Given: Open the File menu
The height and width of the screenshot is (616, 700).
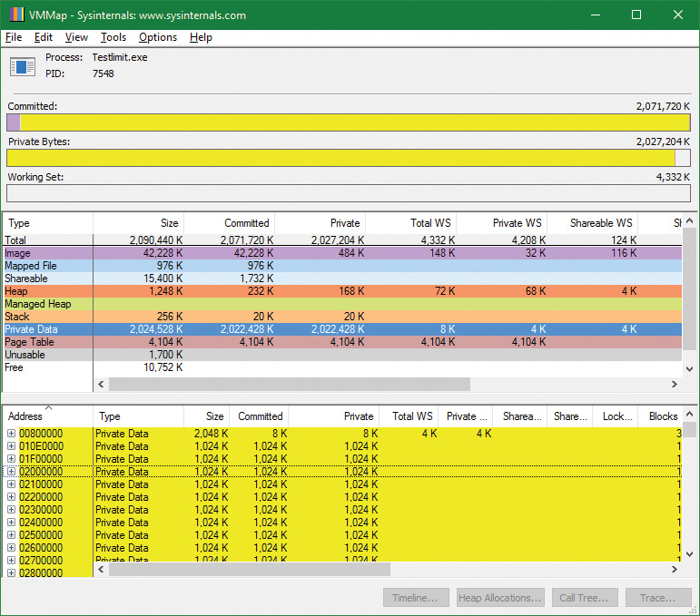Looking at the screenshot, I should 14,37.
